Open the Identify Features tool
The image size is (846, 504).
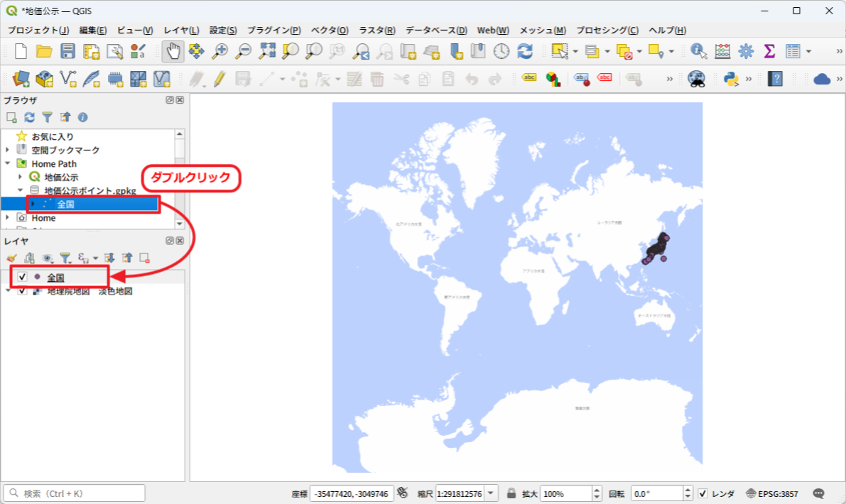coord(699,51)
